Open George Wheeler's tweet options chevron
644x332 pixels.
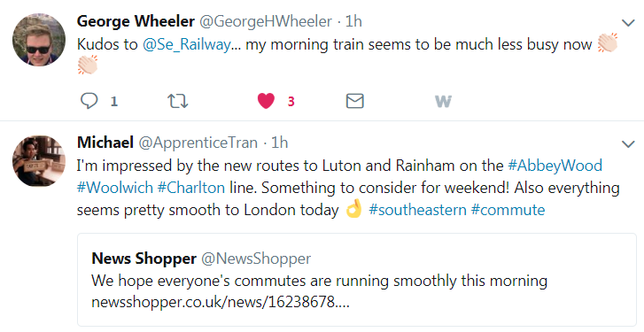pyautogui.click(x=628, y=23)
